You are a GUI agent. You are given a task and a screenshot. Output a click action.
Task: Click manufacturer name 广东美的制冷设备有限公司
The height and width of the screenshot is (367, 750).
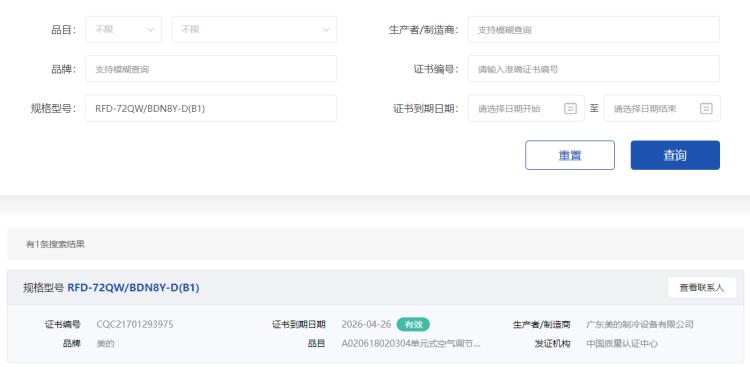(640, 324)
